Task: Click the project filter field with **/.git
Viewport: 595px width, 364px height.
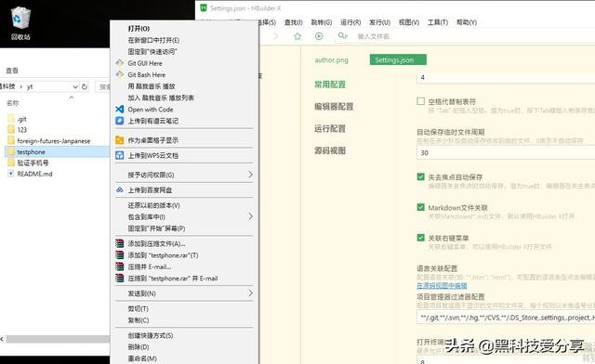Action: (x=506, y=318)
